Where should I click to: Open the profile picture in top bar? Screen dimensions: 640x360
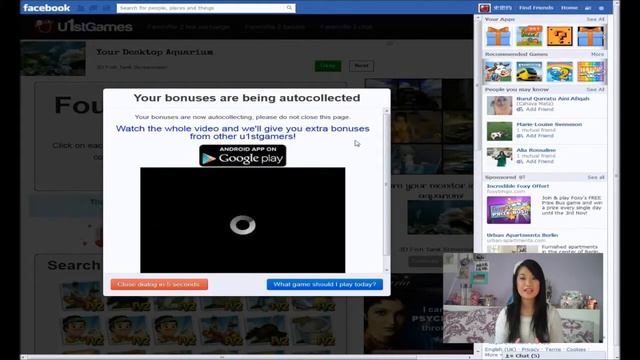click(x=484, y=8)
